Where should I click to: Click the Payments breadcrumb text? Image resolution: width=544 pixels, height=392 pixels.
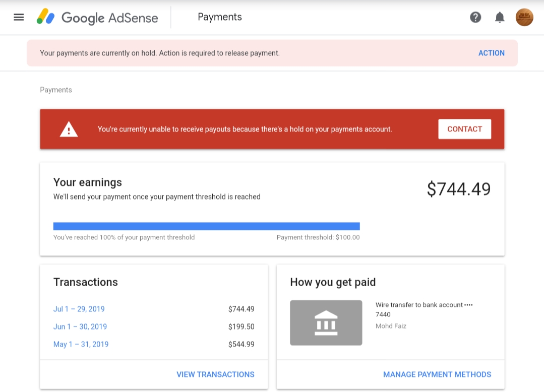pyautogui.click(x=56, y=90)
